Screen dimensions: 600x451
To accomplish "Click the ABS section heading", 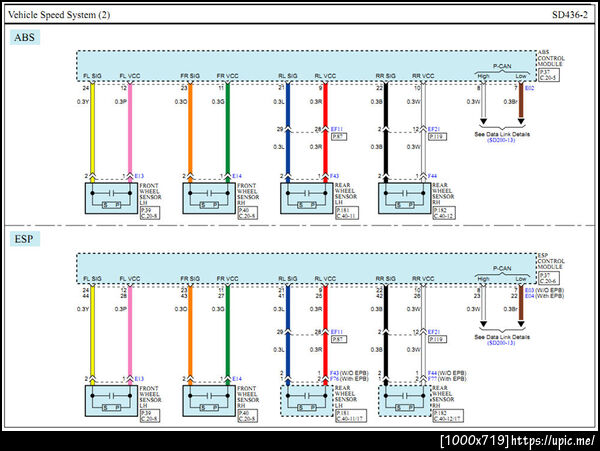I will [24, 37].
